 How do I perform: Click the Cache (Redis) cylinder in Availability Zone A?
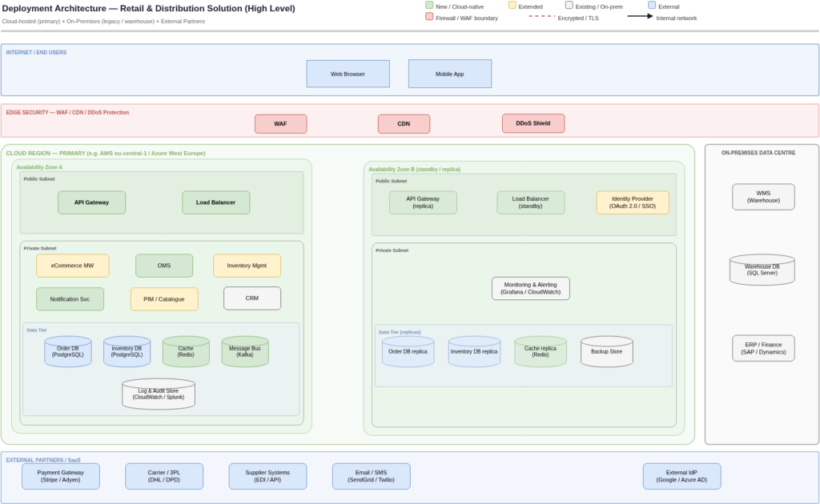tap(185, 350)
